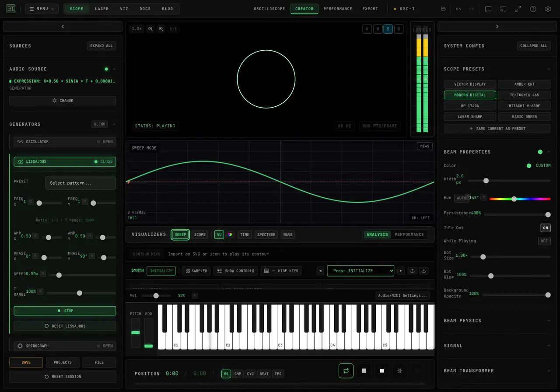Screen dimensions: 560x392
Task: Click the Audio/MIDI Settings button
Action: click(x=402, y=296)
